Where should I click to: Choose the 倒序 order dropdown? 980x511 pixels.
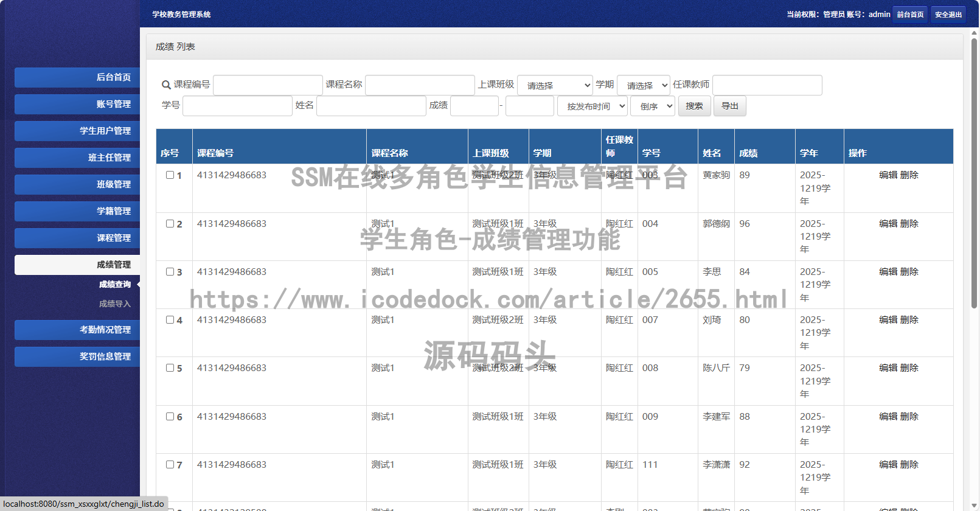652,106
